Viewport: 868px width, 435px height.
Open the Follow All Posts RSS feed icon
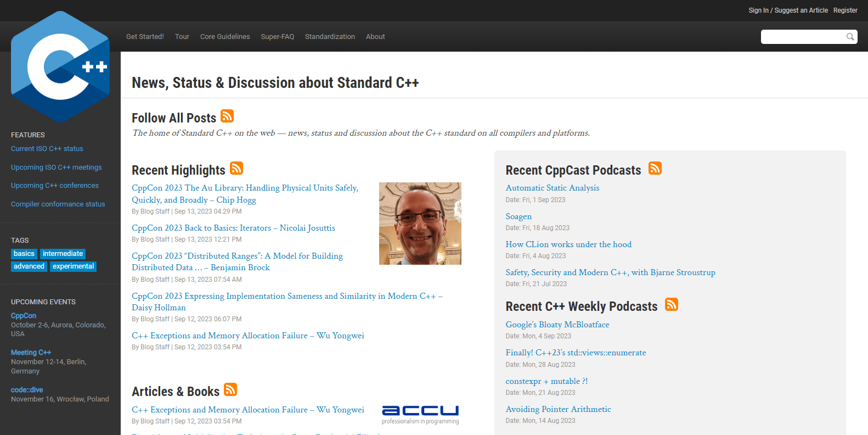coord(227,116)
